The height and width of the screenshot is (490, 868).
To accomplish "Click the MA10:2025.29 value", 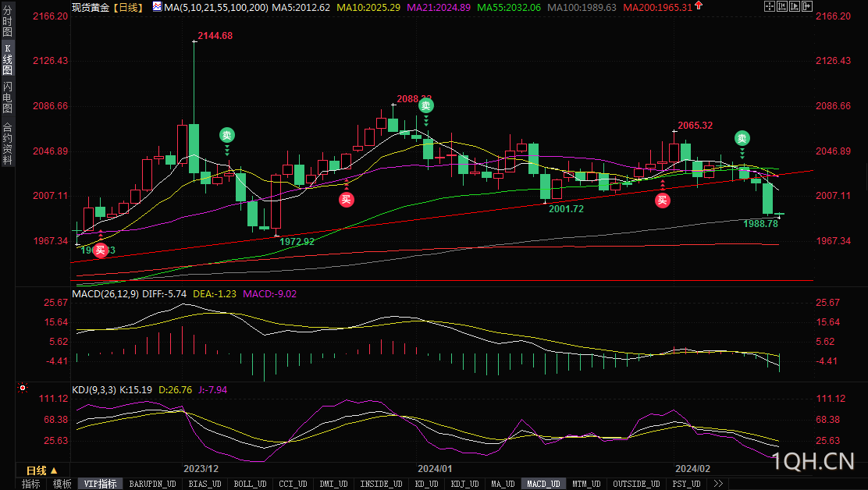I will click(368, 7).
